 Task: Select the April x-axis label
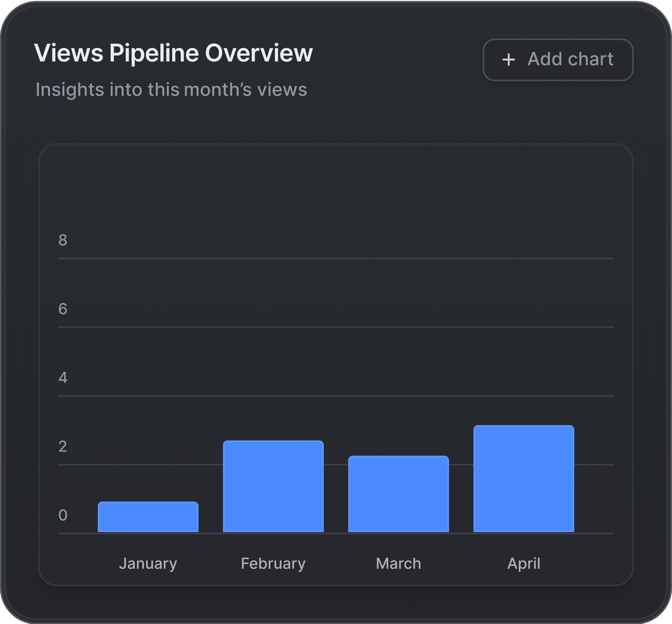tap(523, 563)
